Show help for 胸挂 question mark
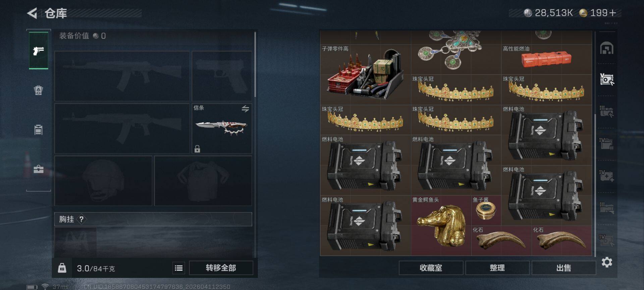 pos(81,219)
